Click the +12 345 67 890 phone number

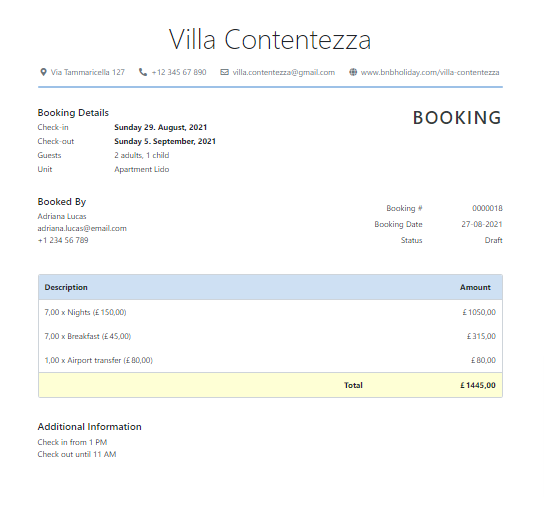point(179,72)
